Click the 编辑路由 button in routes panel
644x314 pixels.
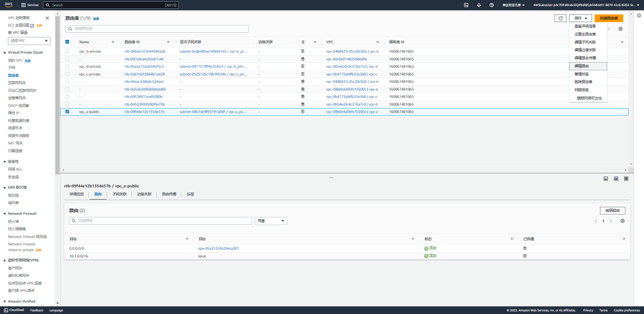tap(612, 210)
